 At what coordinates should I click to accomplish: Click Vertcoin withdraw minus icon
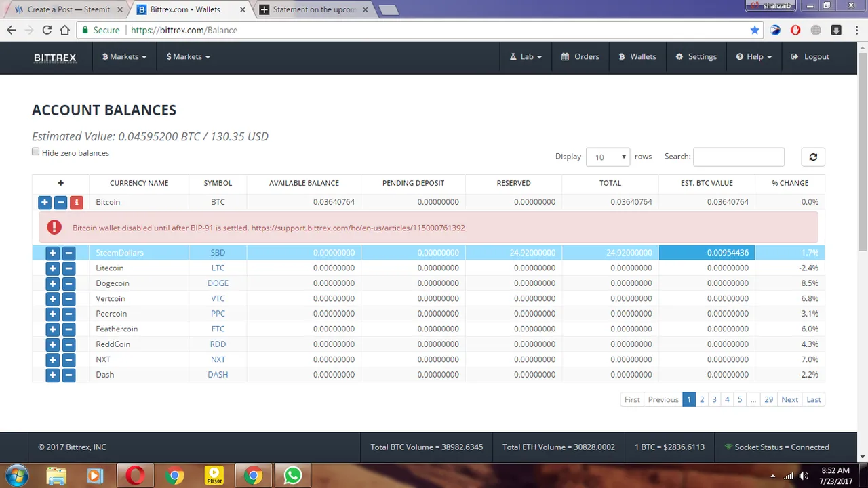click(x=68, y=298)
